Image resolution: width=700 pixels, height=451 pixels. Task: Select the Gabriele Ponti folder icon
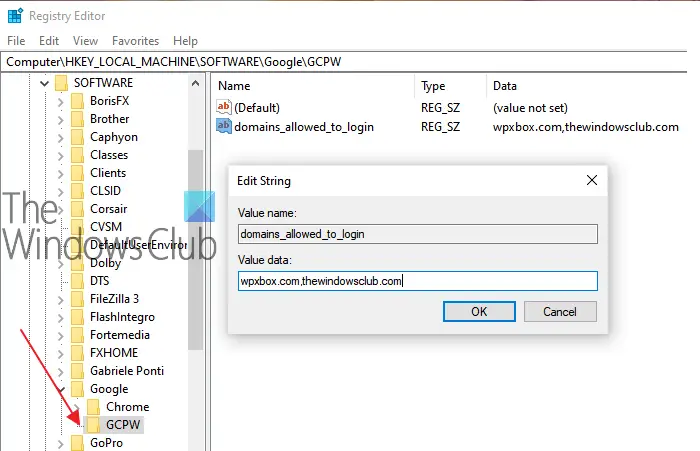coord(77,371)
